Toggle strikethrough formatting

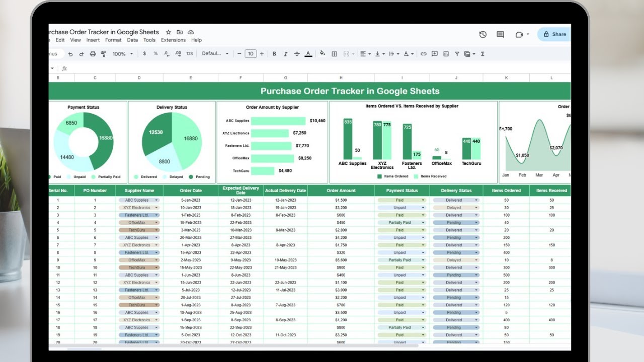tap(297, 54)
